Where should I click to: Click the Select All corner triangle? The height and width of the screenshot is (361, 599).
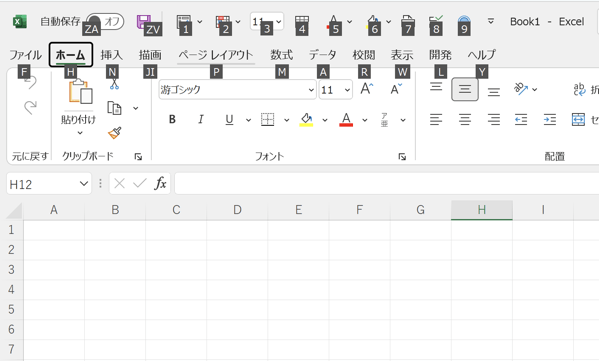15,210
